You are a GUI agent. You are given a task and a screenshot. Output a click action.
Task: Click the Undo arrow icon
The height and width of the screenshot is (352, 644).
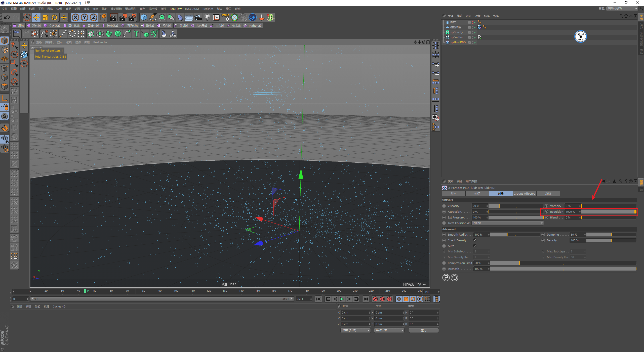(x=7, y=18)
